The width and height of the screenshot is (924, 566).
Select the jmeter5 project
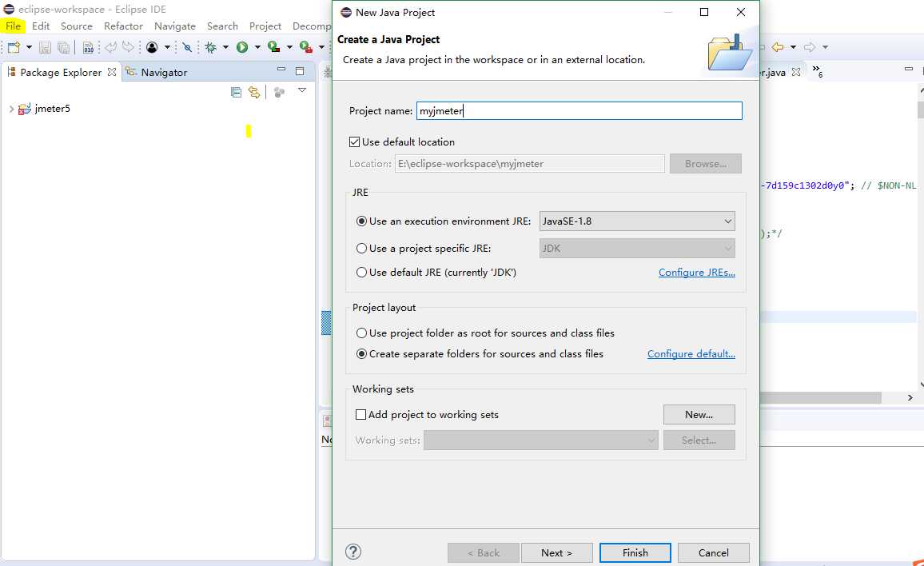[x=52, y=109]
